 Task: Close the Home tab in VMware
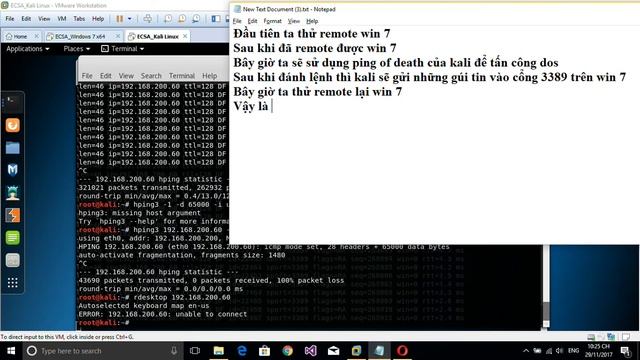point(36,36)
